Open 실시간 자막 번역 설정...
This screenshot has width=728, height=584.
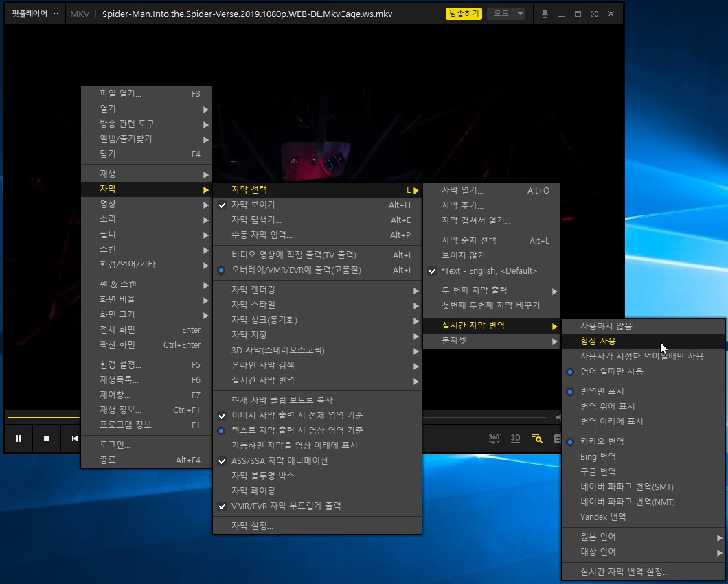644,572
